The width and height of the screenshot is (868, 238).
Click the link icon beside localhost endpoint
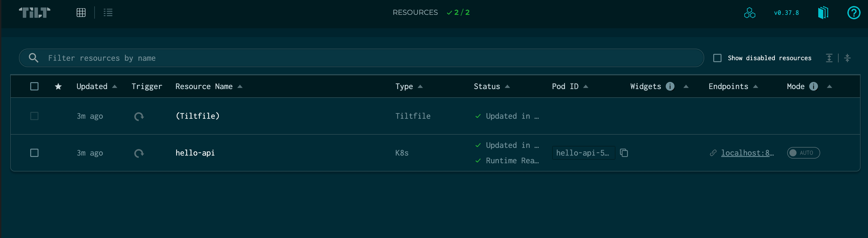coord(713,153)
